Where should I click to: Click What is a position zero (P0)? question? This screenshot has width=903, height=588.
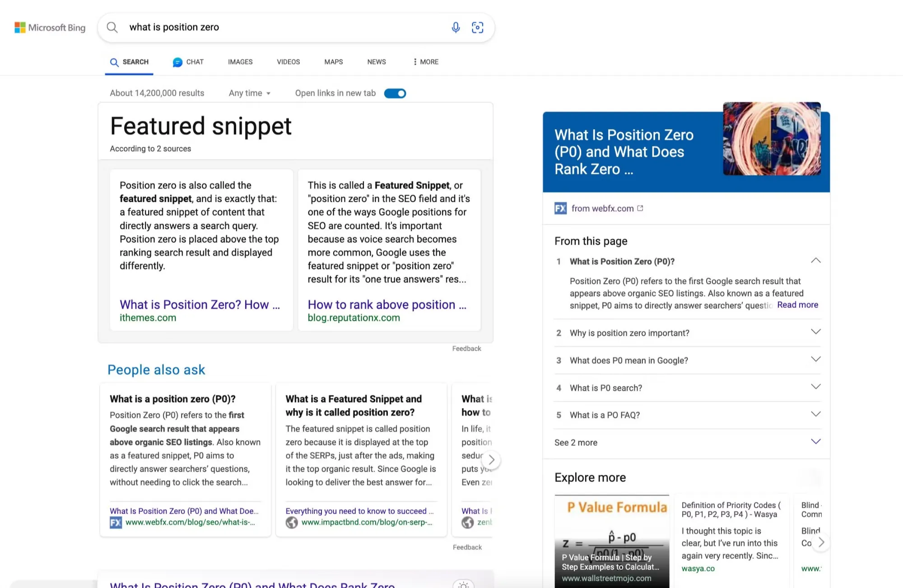(x=172, y=399)
